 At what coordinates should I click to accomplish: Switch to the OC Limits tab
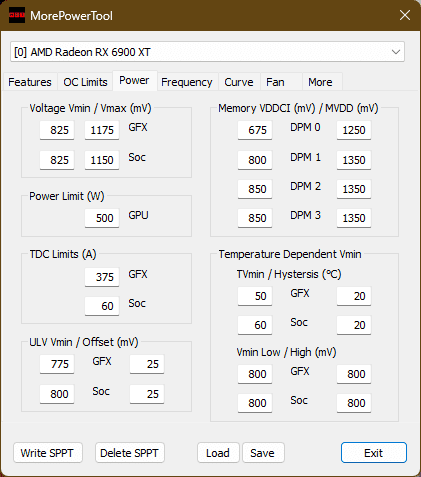85,82
